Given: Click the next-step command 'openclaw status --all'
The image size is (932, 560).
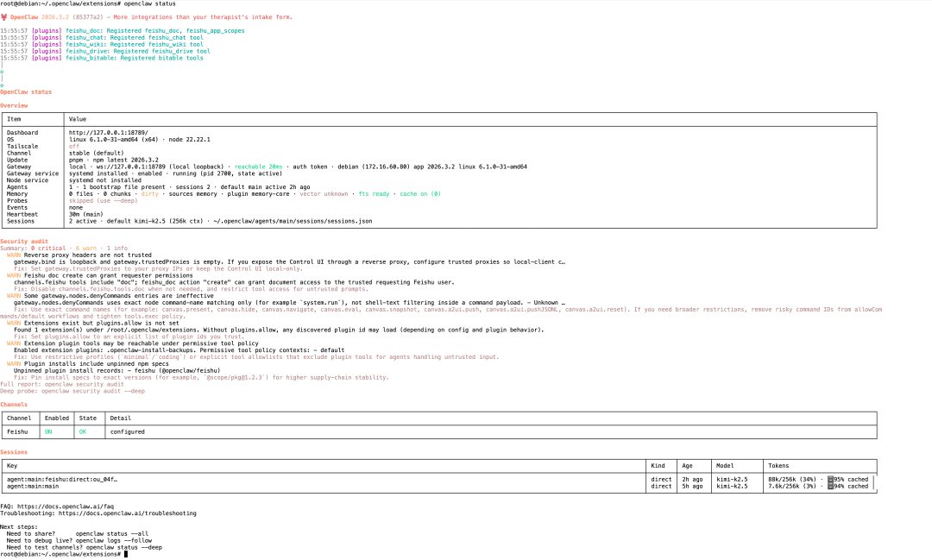Looking at the screenshot, I should [x=111, y=534].
